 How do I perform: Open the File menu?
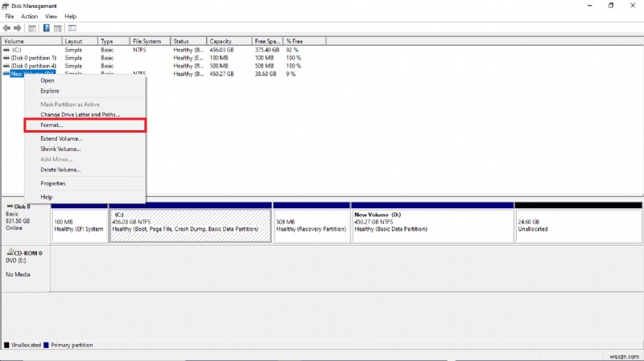pos(10,16)
